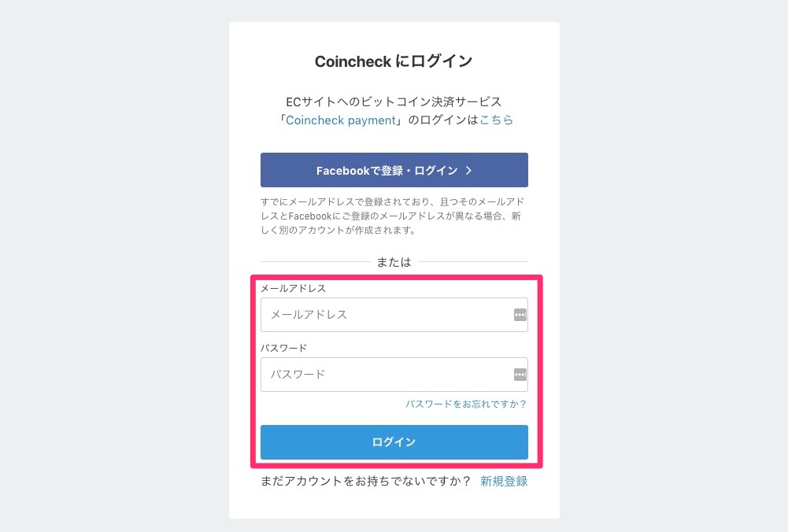Go to 新規登録 sign-up link

tap(504, 482)
